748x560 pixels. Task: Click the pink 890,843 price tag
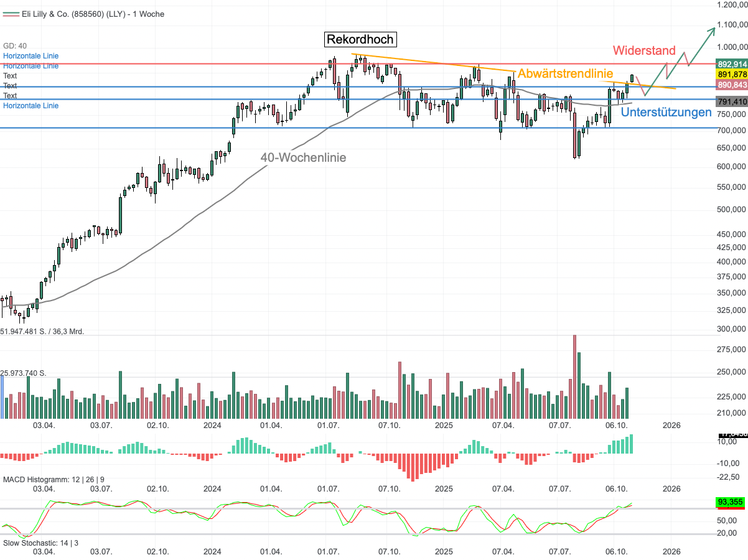click(x=732, y=84)
